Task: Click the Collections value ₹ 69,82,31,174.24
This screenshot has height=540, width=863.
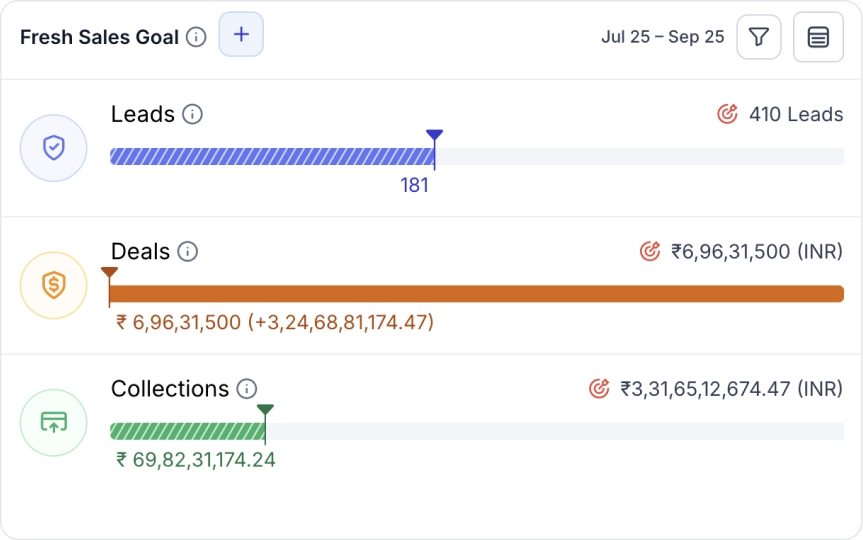Action: click(196, 460)
